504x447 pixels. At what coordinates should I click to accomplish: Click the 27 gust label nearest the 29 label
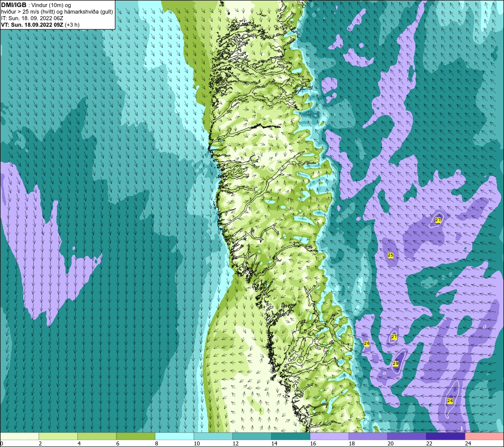tap(394, 337)
